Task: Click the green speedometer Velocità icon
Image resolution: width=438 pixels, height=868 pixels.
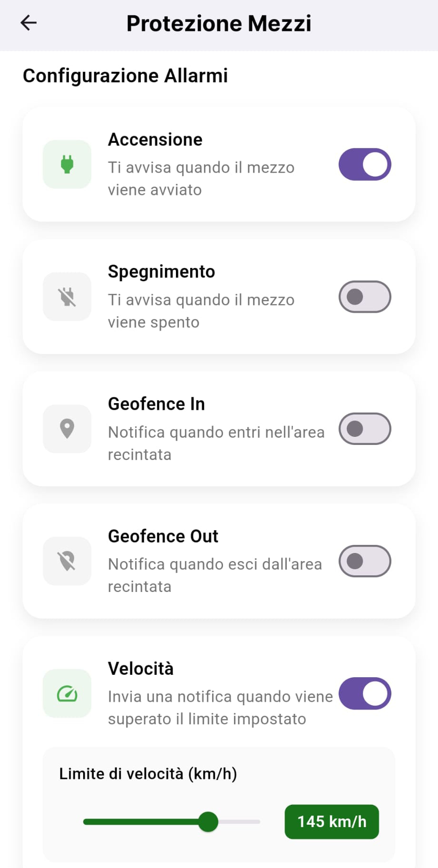Action: (67, 693)
